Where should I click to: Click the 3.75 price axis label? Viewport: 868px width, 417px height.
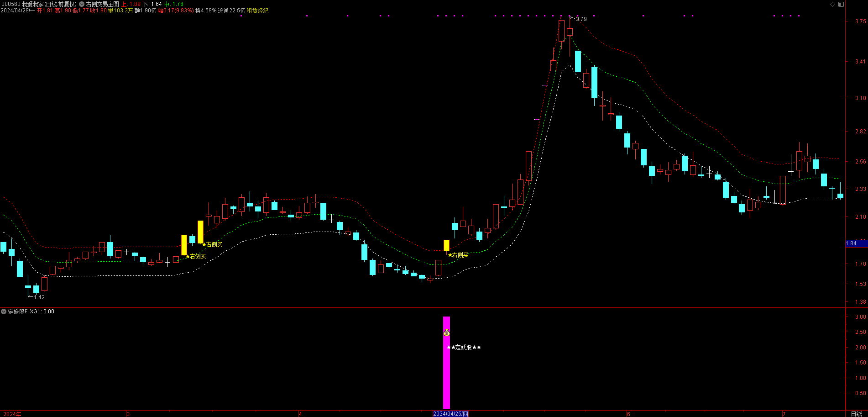[x=861, y=21]
